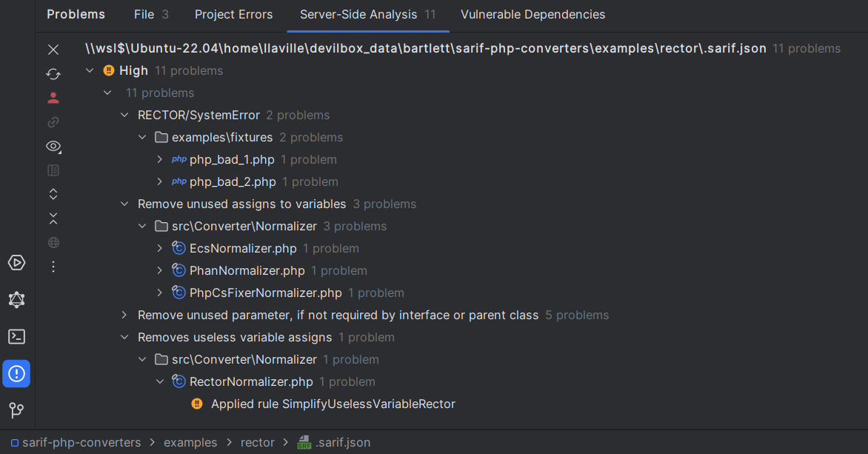Click the copy link chain icon
The image size is (868, 454).
click(53, 121)
